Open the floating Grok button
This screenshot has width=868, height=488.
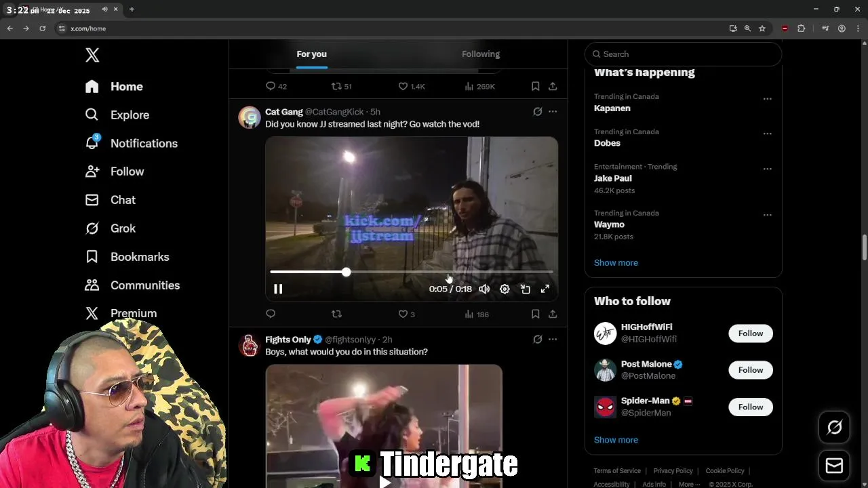click(x=835, y=427)
